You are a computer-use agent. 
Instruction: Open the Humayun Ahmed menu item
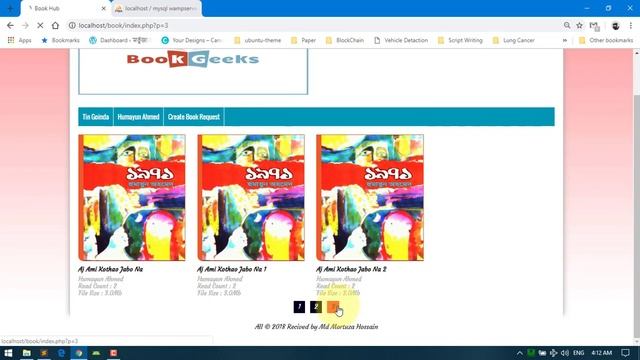pos(138,117)
